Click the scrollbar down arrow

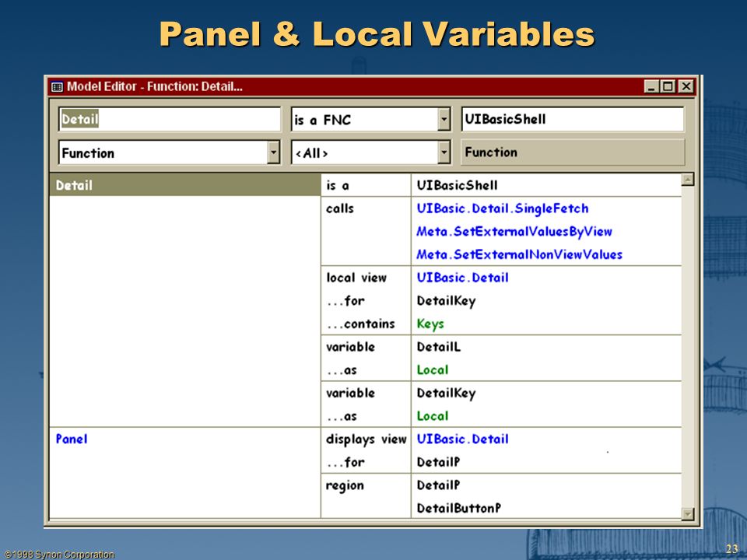click(688, 514)
